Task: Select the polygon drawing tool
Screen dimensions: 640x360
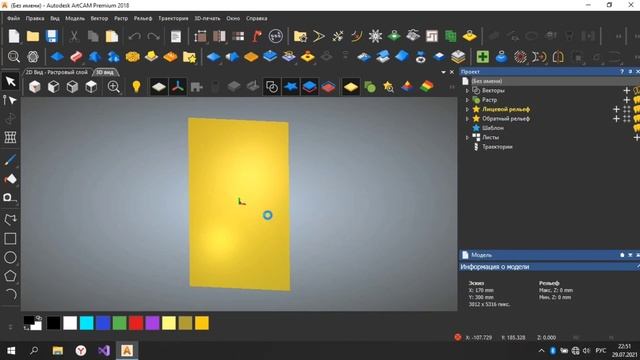Action: coord(10,276)
